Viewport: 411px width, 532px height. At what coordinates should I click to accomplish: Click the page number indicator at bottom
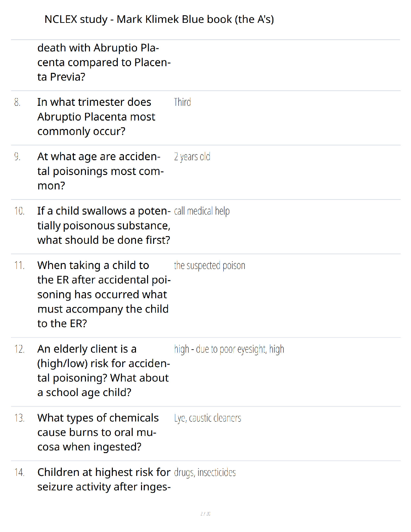click(x=205, y=514)
